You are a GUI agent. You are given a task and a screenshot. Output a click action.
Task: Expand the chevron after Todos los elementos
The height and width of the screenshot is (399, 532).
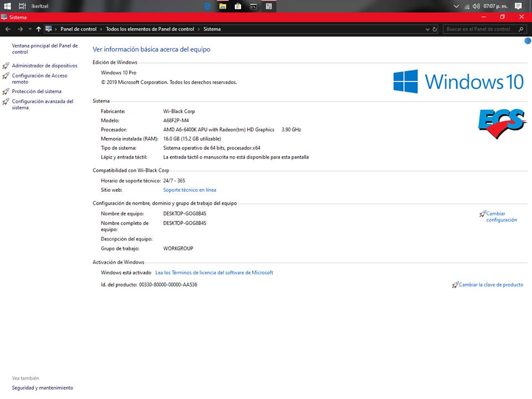[199, 29]
